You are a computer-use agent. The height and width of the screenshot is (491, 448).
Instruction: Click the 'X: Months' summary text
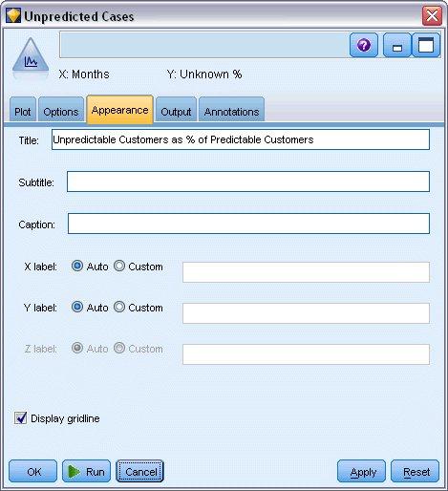[84, 75]
